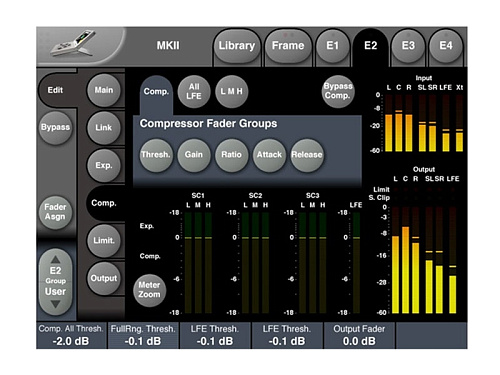Viewport: 500px width, 375px height.
Task: Open Fader Asgn page
Action: (55, 212)
